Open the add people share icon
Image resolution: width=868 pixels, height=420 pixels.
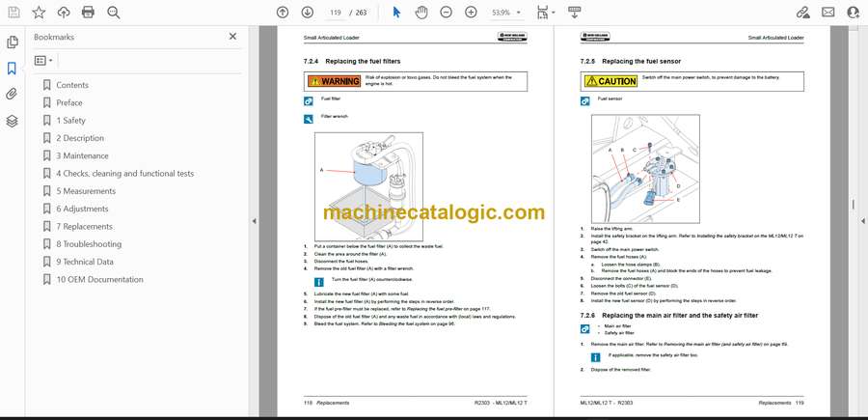point(854,13)
